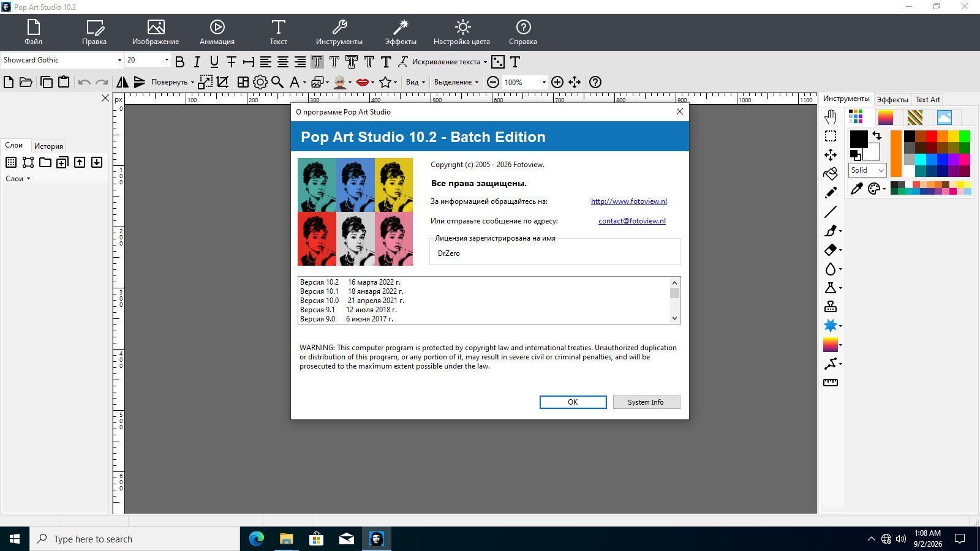Open the Effects magic wand menu
The image size is (980, 551).
401,32
